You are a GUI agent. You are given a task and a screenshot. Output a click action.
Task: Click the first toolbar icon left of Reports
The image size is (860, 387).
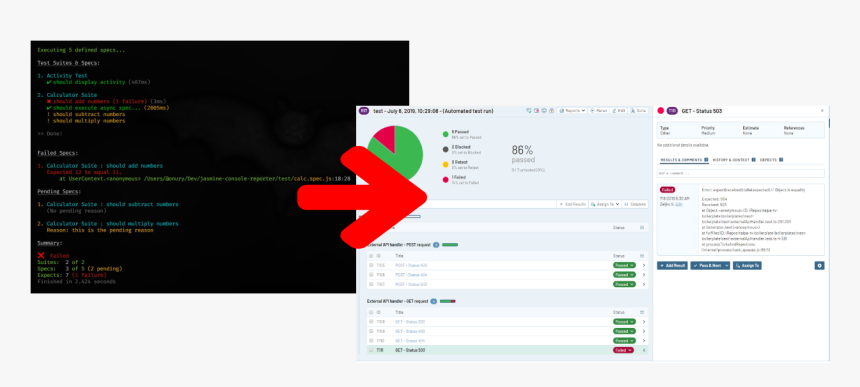pos(529,111)
